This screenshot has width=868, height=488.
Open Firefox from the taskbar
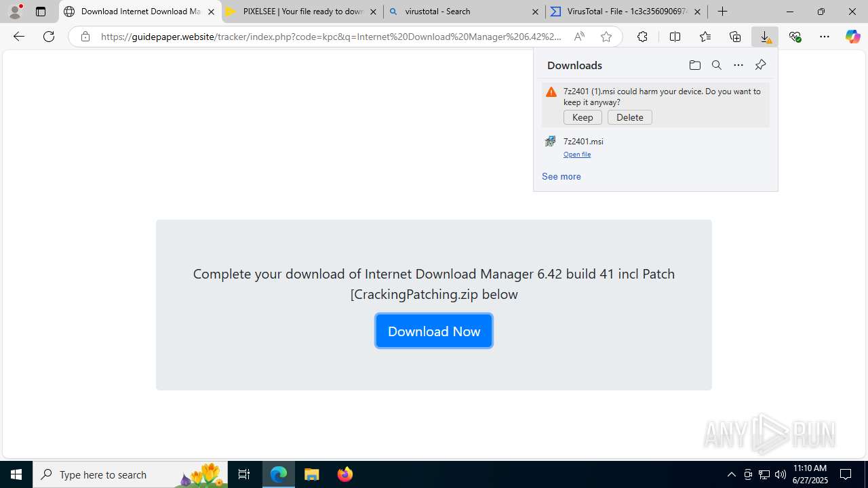(344, 474)
